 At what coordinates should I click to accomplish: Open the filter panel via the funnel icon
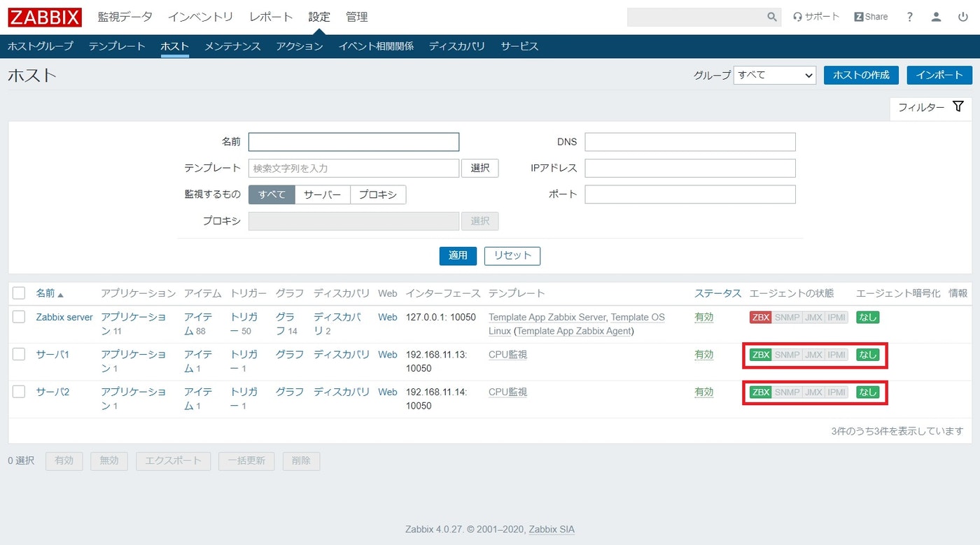coord(958,106)
